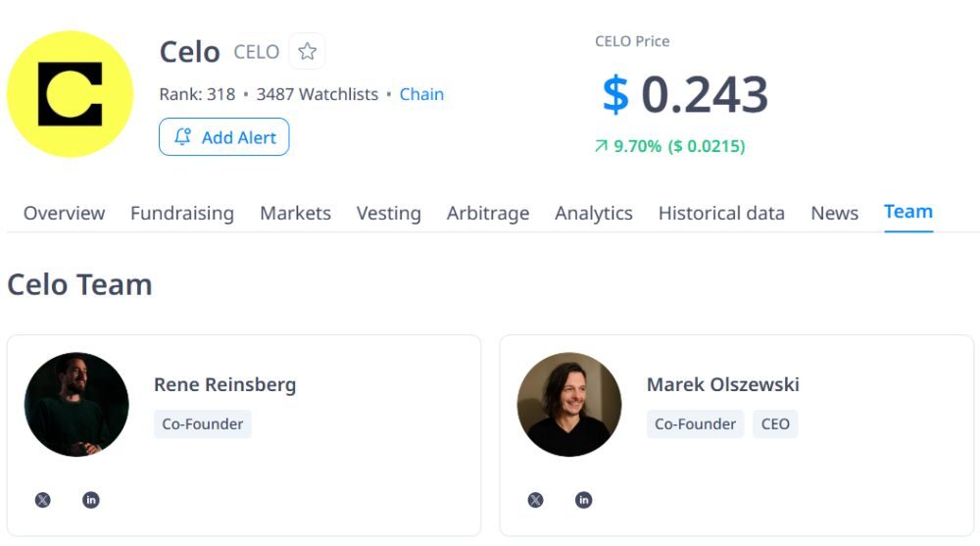
Task: Open Rene Reinsberg's X profile icon
Action: tap(43, 500)
